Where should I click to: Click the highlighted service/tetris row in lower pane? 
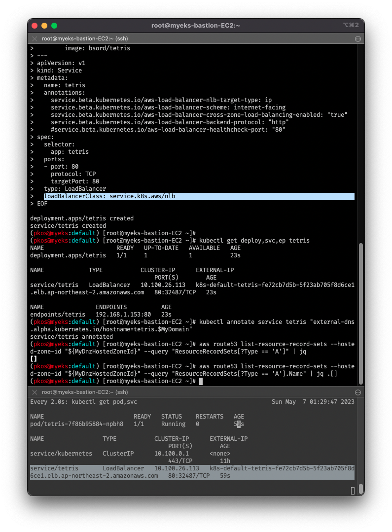coord(192,472)
